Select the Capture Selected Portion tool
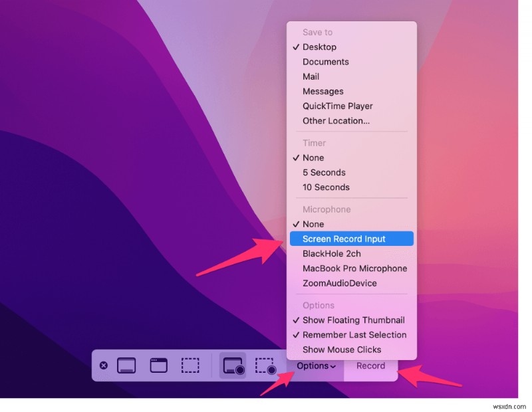 pos(191,365)
